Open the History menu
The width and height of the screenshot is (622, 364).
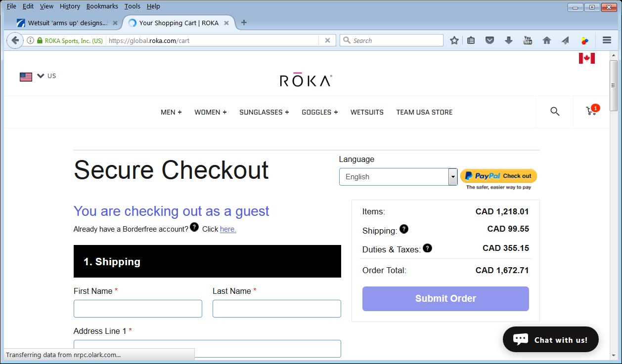tap(70, 6)
